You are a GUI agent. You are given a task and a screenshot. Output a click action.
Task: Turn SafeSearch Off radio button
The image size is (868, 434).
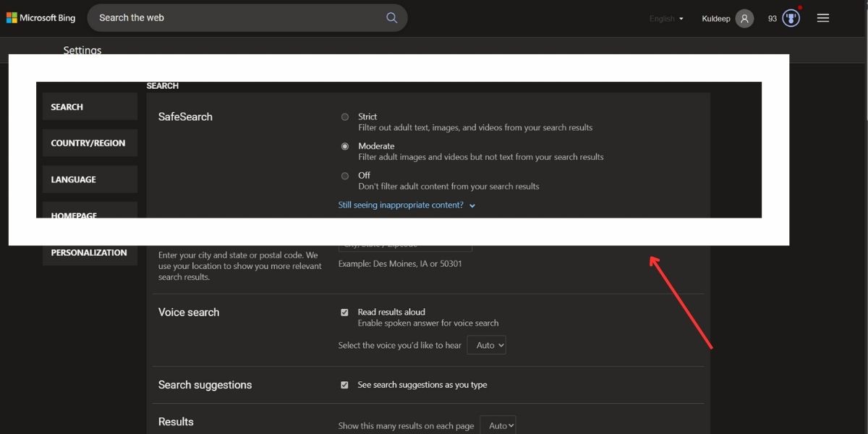click(345, 176)
